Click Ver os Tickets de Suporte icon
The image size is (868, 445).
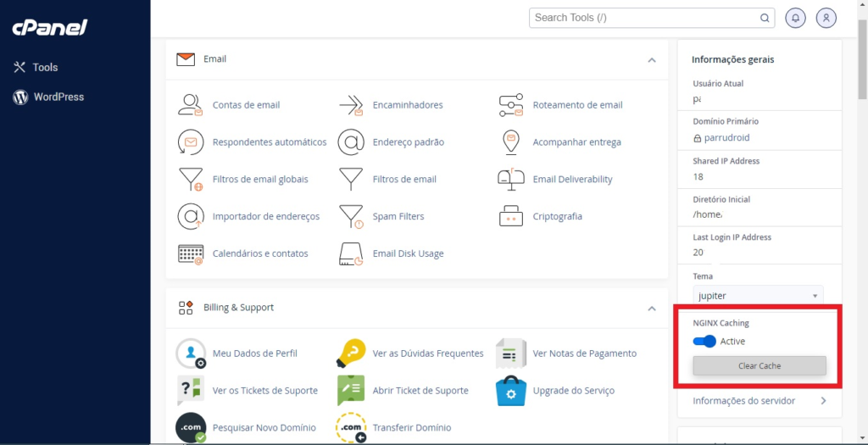click(191, 390)
